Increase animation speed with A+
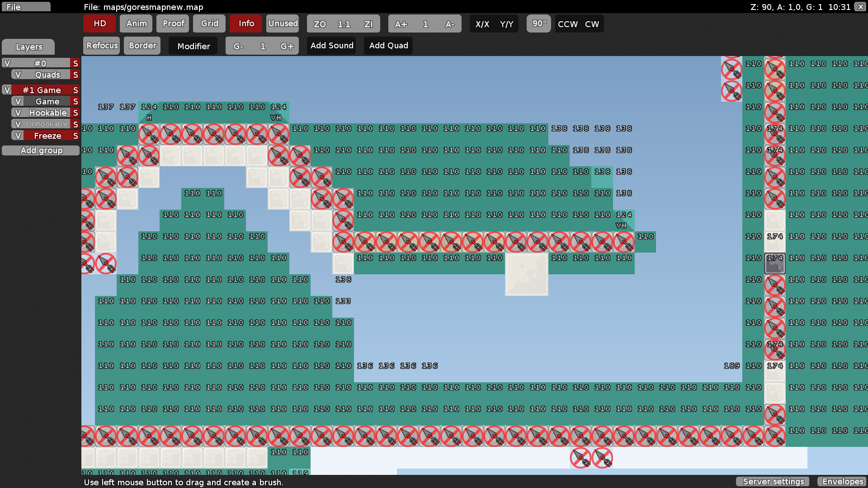868x488 pixels. coord(401,24)
